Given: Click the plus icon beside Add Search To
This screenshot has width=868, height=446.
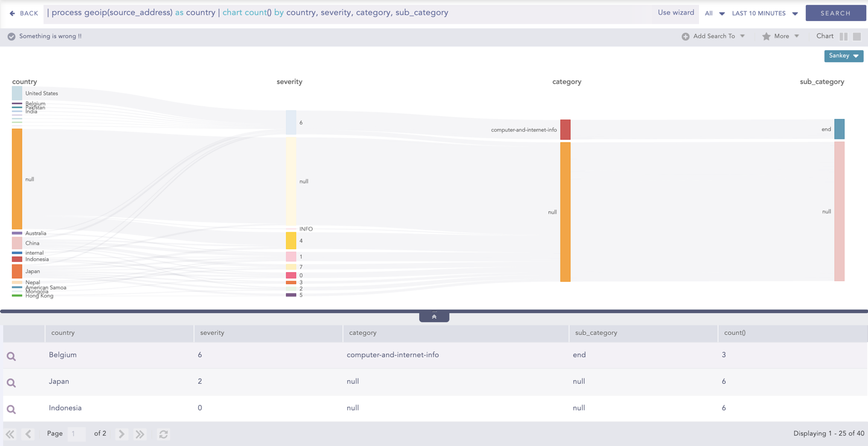Looking at the screenshot, I should (685, 37).
